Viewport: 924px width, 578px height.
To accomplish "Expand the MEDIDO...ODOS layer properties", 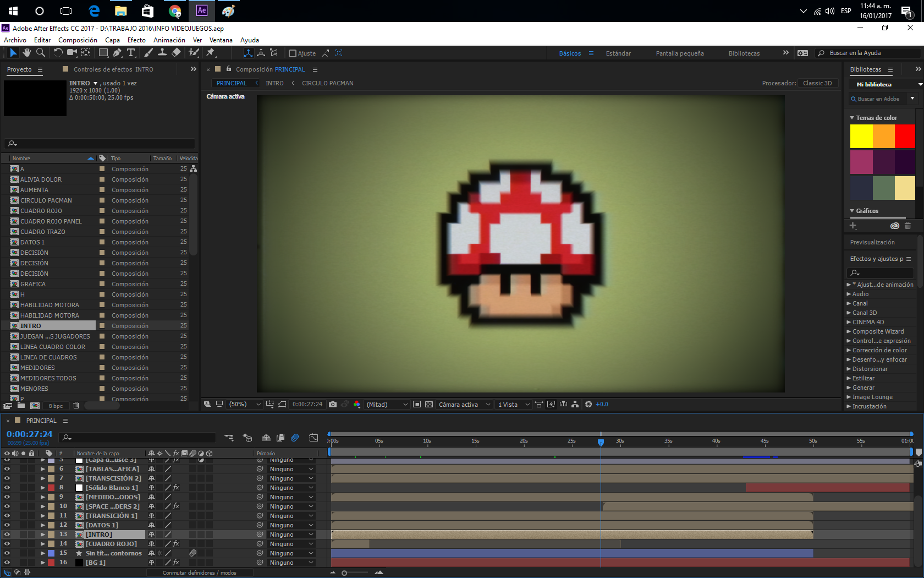I will [43, 497].
